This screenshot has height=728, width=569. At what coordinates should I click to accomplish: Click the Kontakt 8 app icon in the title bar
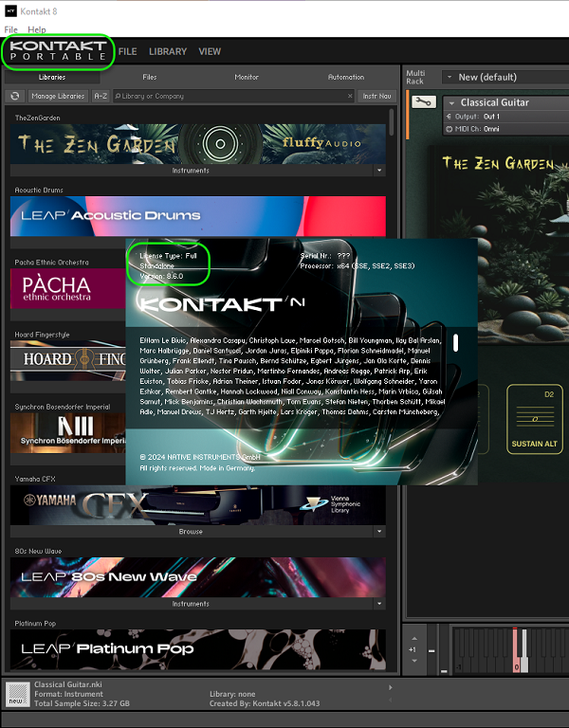(10, 11)
